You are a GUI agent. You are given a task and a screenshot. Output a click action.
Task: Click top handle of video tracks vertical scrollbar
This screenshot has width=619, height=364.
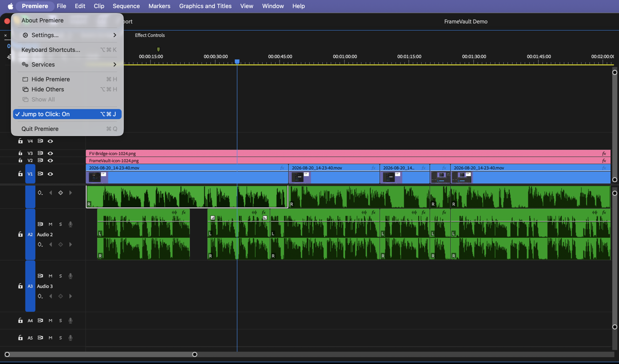[x=614, y=72]
